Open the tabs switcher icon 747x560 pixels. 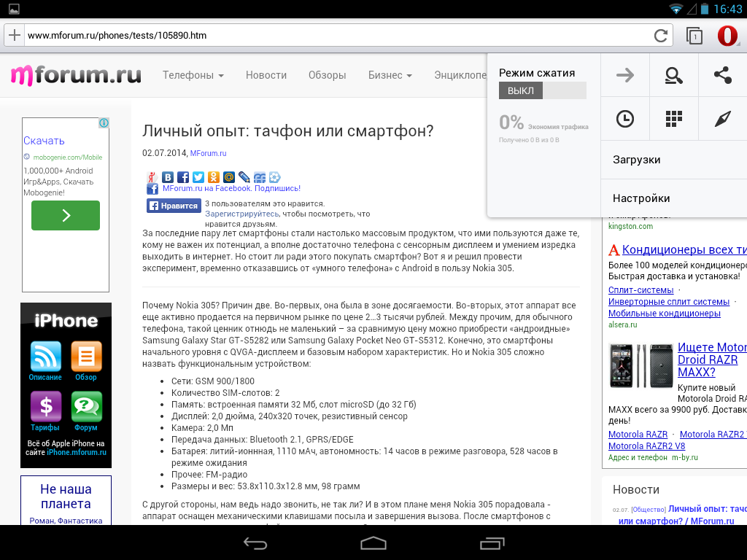click(x=694, y=36)
